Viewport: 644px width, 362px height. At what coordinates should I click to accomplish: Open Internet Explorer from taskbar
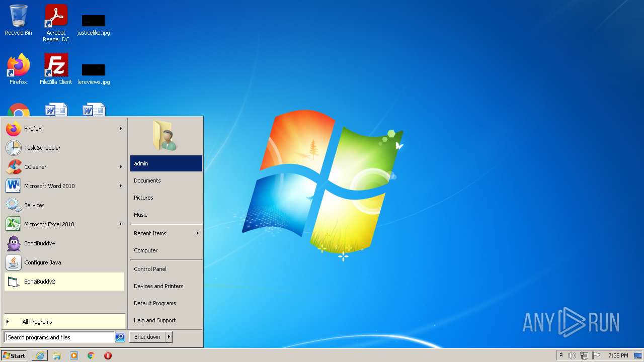[40, 355]
